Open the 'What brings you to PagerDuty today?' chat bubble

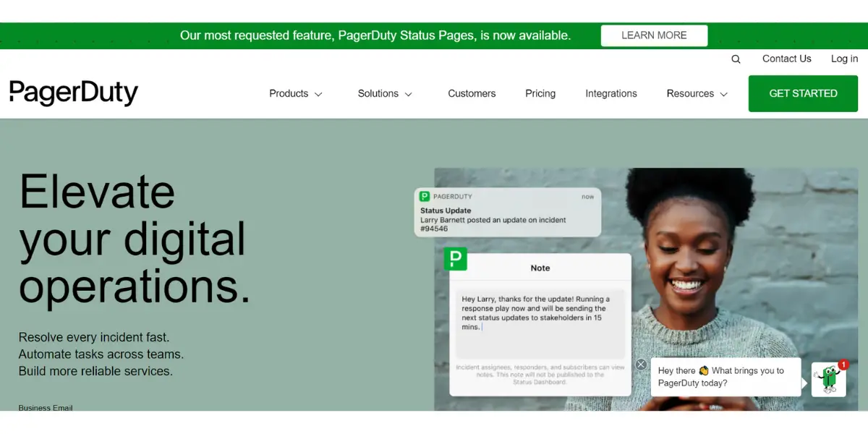click(726, 377)
